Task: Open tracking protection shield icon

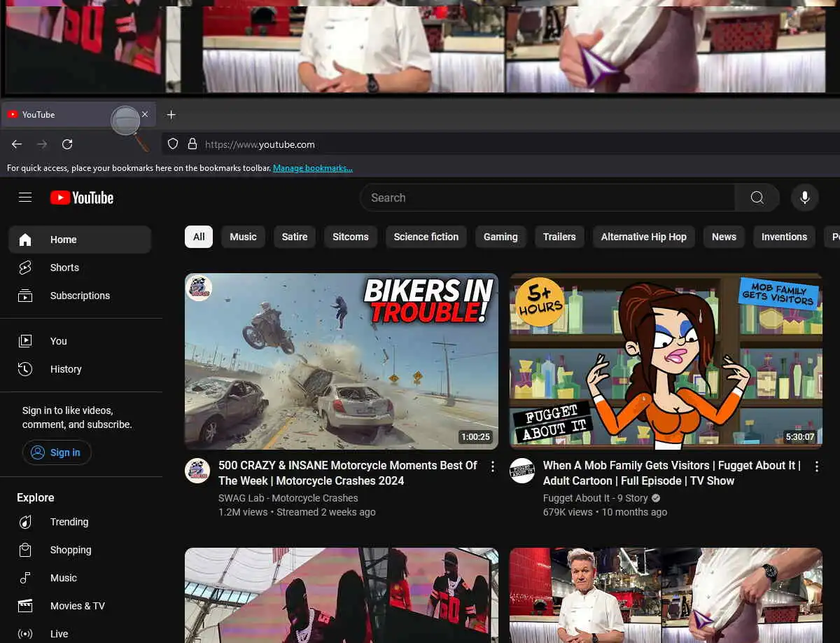Action: click(173, 144)
